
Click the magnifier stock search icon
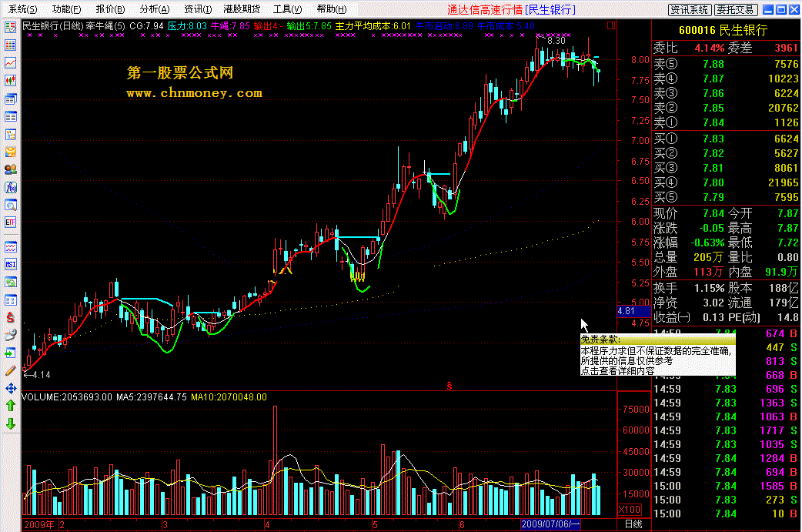point(10,205)
